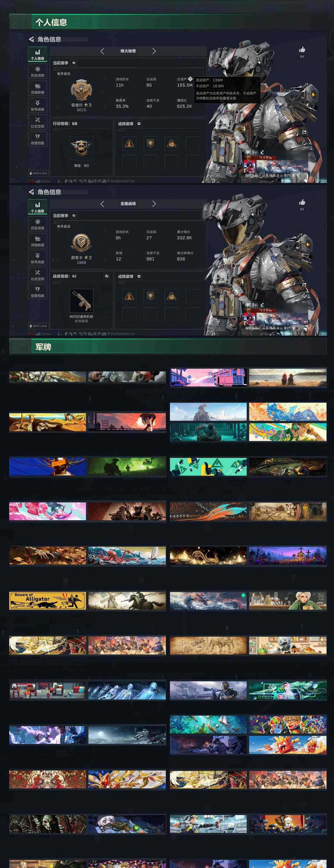The image size is (334, 868).
Task: Select 个人信息 tab in the 烽火地带 sidebar
Action: pyautogui.click(x=37, y=55)
